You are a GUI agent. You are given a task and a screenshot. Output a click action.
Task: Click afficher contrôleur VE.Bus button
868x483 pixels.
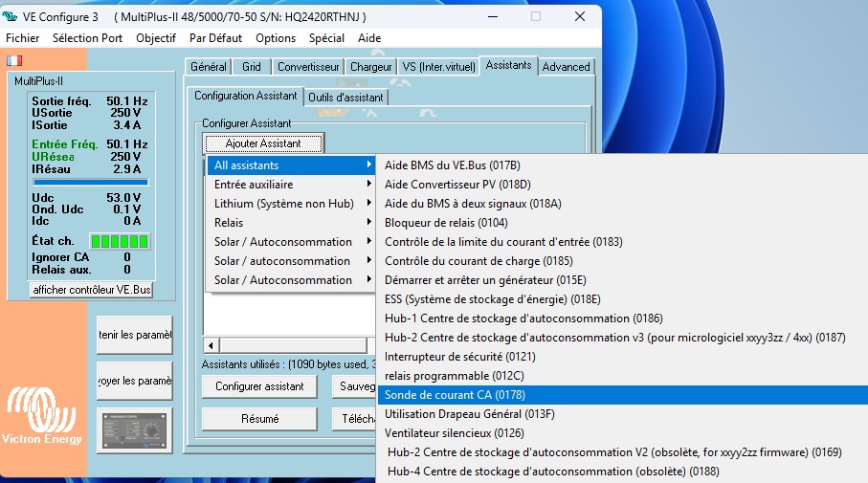91,290
